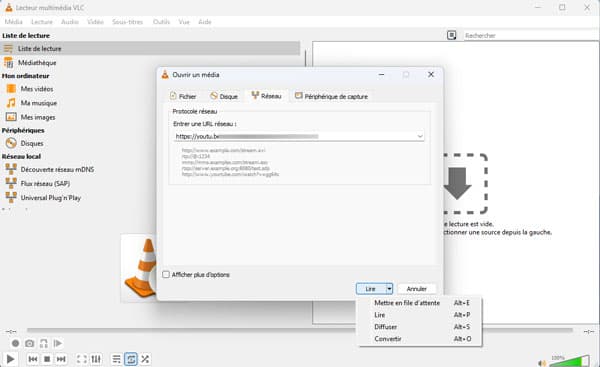Choose Mettre en file d'attente
The image size is (600, 367).
pyautogui.click(x=420, y=303)
